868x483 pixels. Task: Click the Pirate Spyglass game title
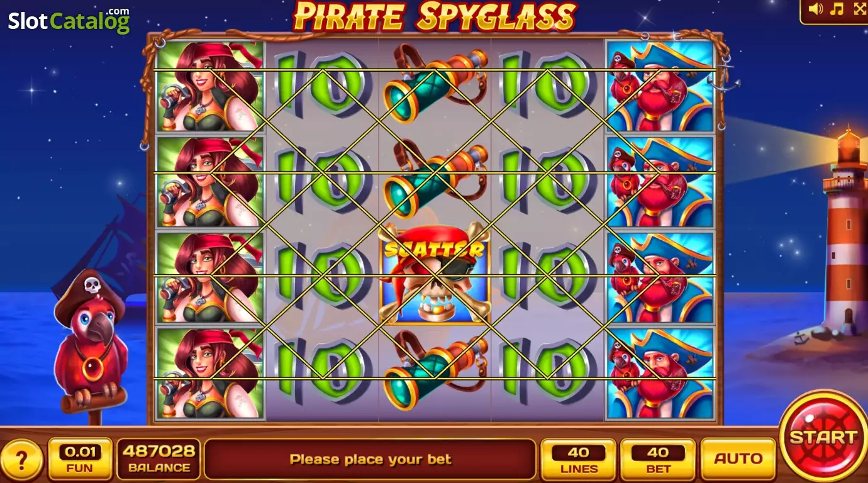pos(435,16)
